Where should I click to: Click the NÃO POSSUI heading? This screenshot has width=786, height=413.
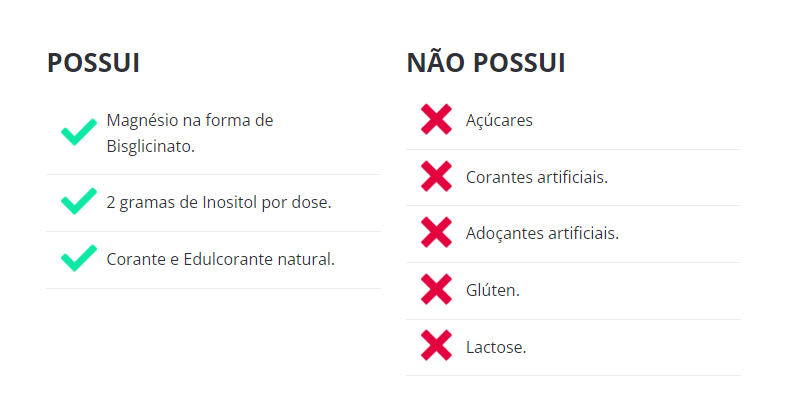click(x=485, y=63)
